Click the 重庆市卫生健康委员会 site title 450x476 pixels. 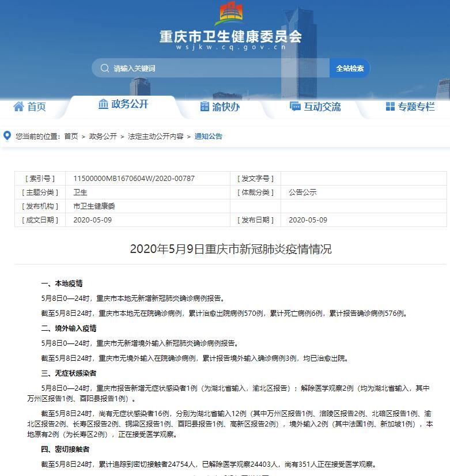click(230, 36)
